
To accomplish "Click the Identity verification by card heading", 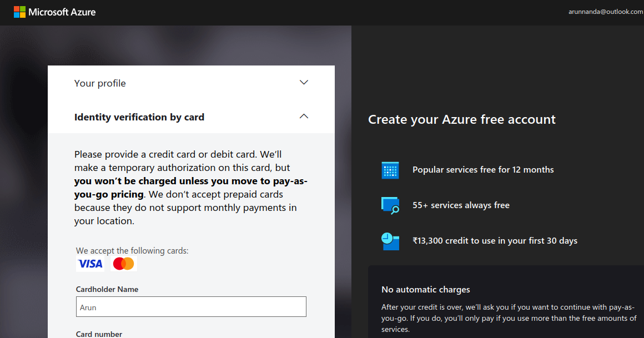I will pos(139,117).
